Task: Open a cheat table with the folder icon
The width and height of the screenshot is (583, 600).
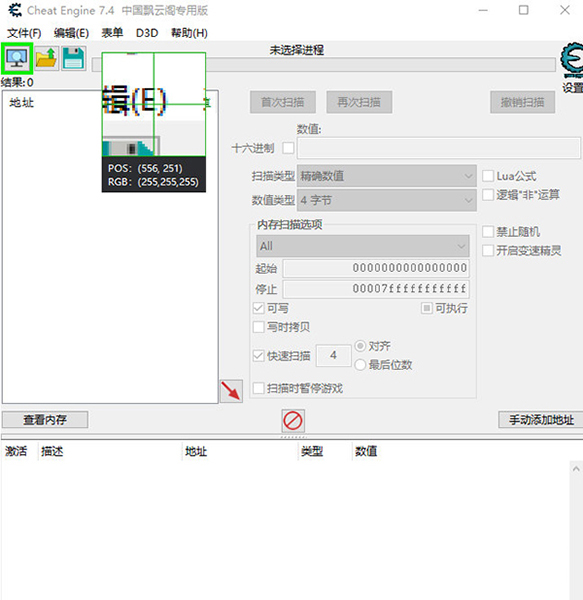Action: (x=46, y=59)
